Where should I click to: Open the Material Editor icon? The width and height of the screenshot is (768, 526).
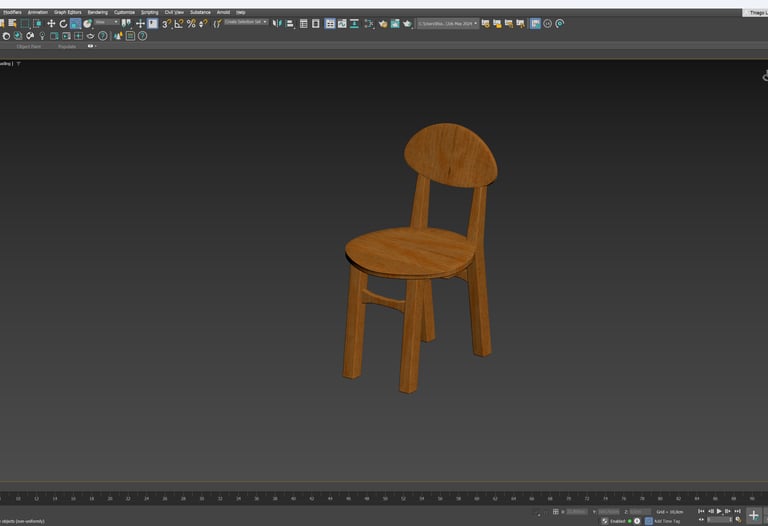pyautogui.click(x=369, y=23)
